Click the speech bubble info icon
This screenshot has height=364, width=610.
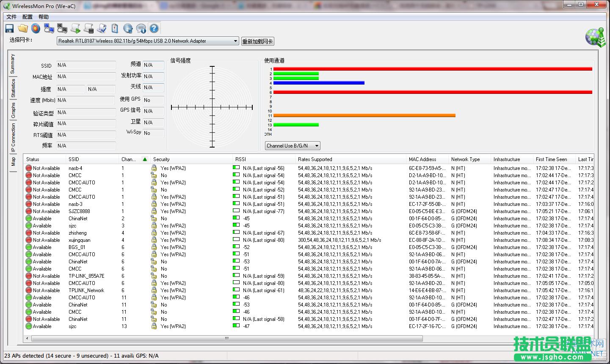[x=141, y=28]
